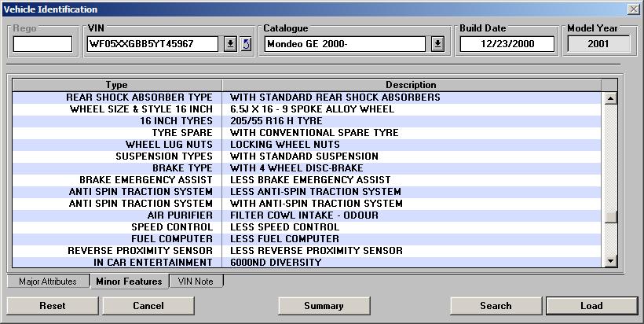
Task: Select the TYRE SPARE row
Action: (x=306, y=133)
